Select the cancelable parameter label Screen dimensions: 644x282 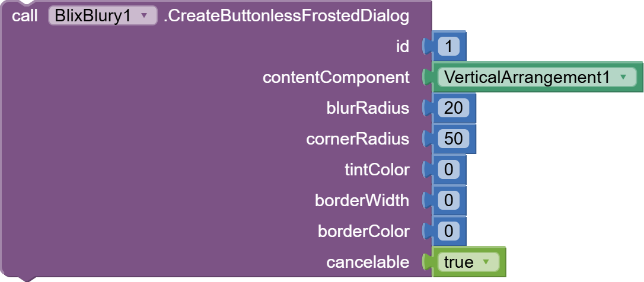(x=368, y=262)
